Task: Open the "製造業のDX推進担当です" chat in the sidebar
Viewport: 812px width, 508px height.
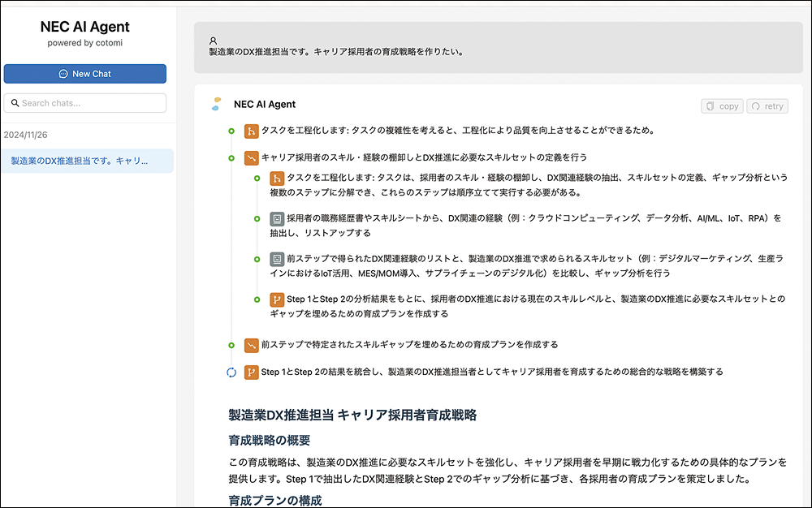Action: (x=80, y=161)
